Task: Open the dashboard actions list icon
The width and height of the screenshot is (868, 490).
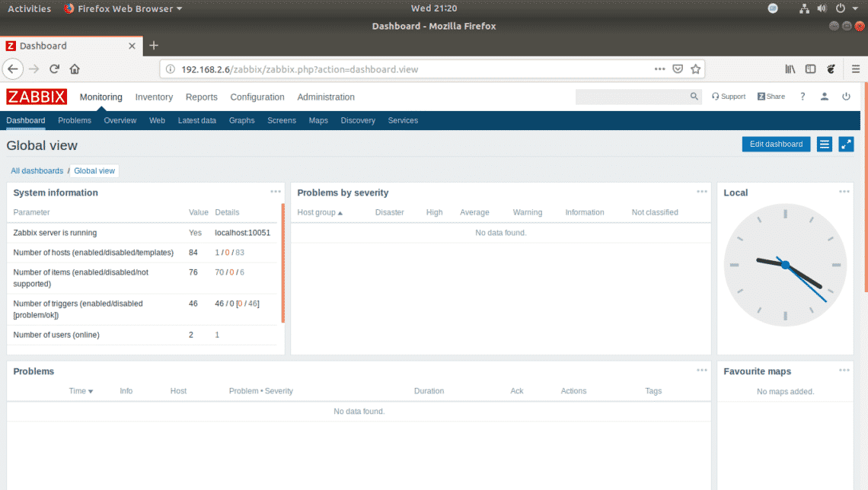Action: [x=824, y=145]
